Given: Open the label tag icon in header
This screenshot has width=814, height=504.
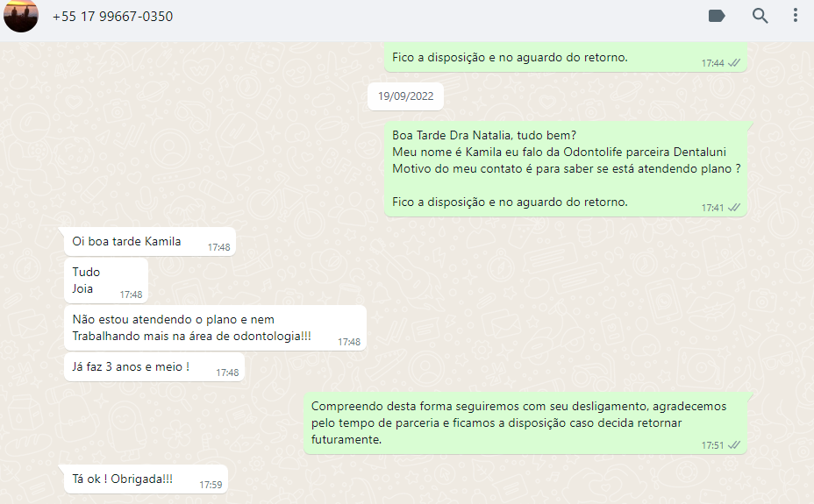Looking at the screenshot, I should (x=717, y=16).
